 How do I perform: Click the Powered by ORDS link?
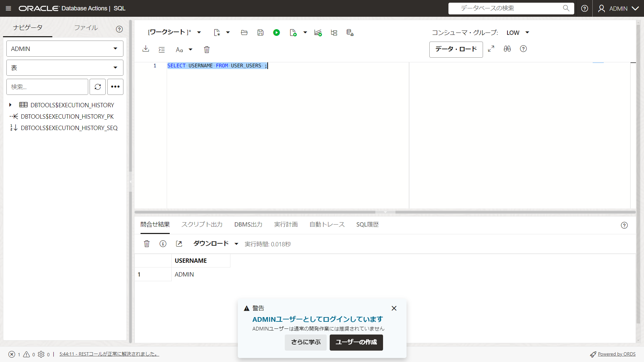click(x=616, y=354)
